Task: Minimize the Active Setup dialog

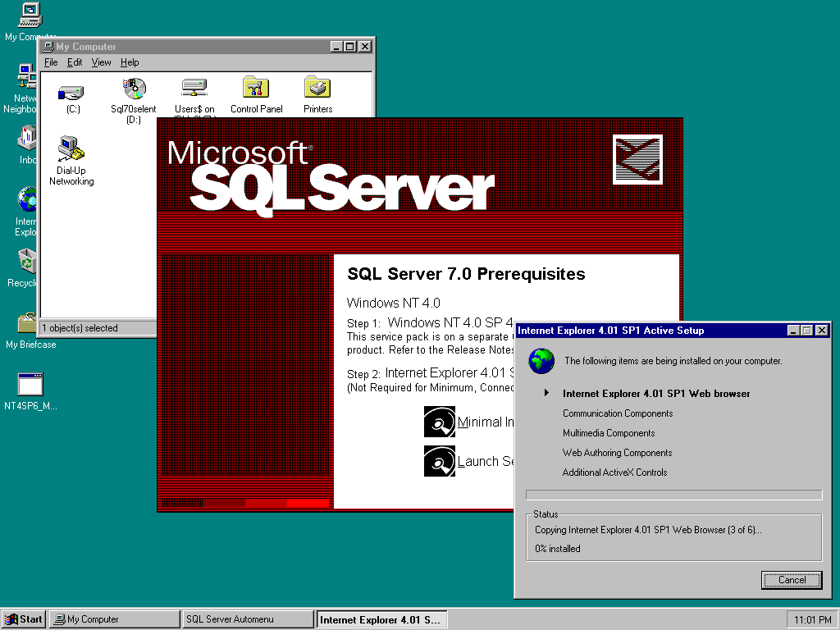Action: click(793, 331)
